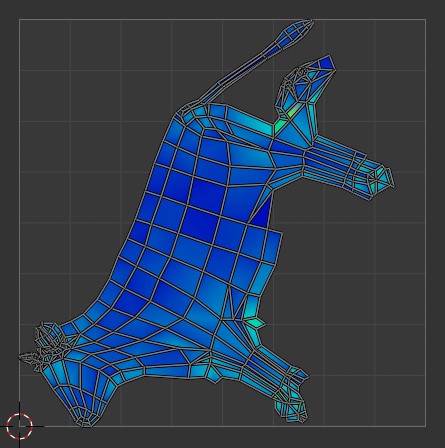Click the spiky leftmost tip of the UV island
Screen dimensions: 445x448
click(27, 358)
